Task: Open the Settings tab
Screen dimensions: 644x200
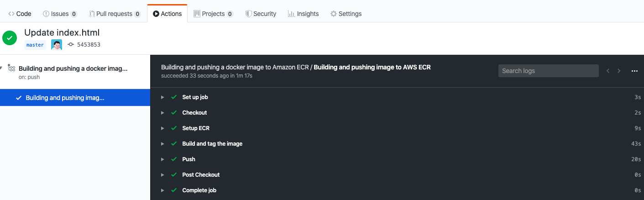Action: [346, 14]
